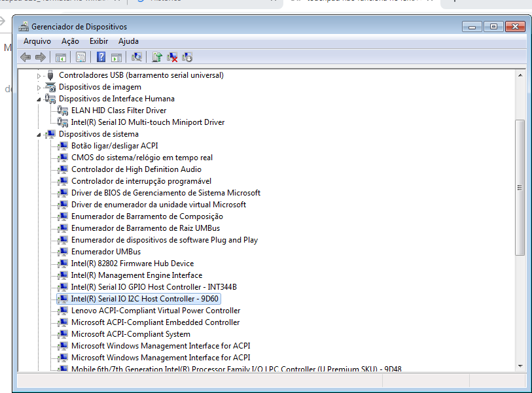Open the Arquivo menu
Image resolution: width=532 pixels, height=393 pixels.
tap(37, 41)
